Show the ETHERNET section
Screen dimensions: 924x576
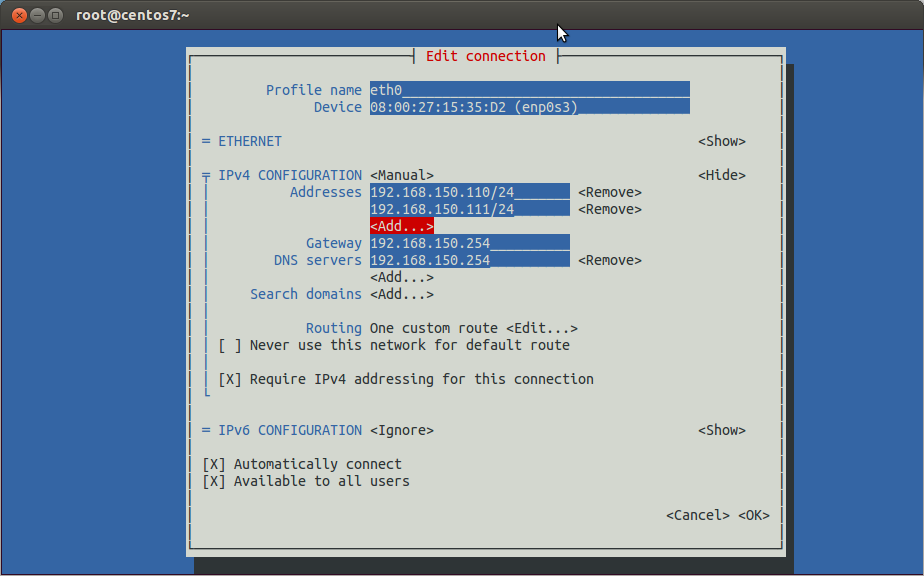pyautogui.click(x=722, y=141)
